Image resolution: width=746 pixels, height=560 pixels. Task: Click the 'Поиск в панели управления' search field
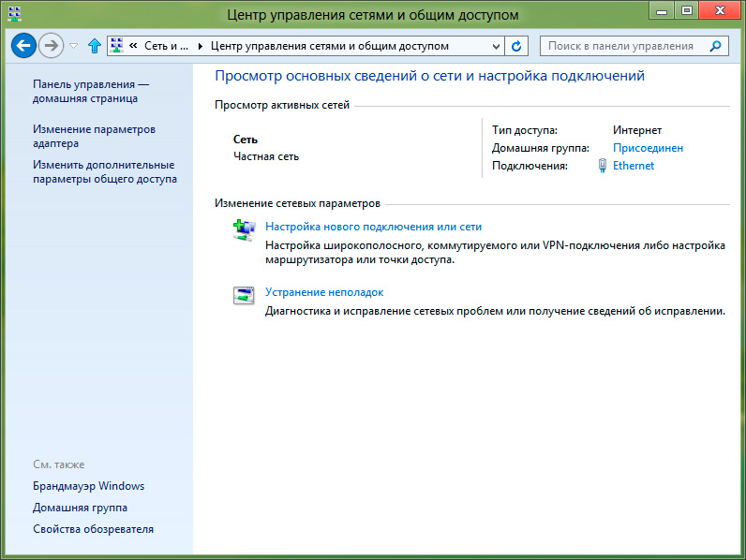tap(623, 46)
